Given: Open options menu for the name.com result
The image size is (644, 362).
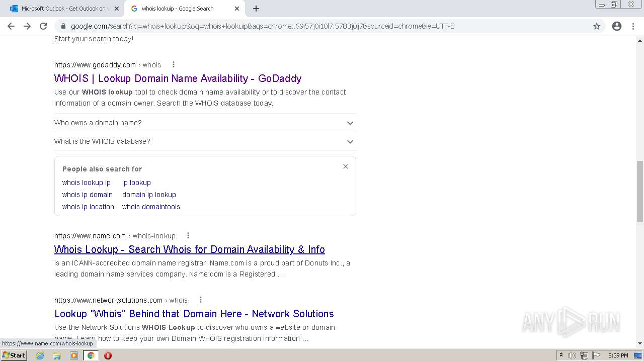Looking at the screenshot, I should [x=188, y=235].
